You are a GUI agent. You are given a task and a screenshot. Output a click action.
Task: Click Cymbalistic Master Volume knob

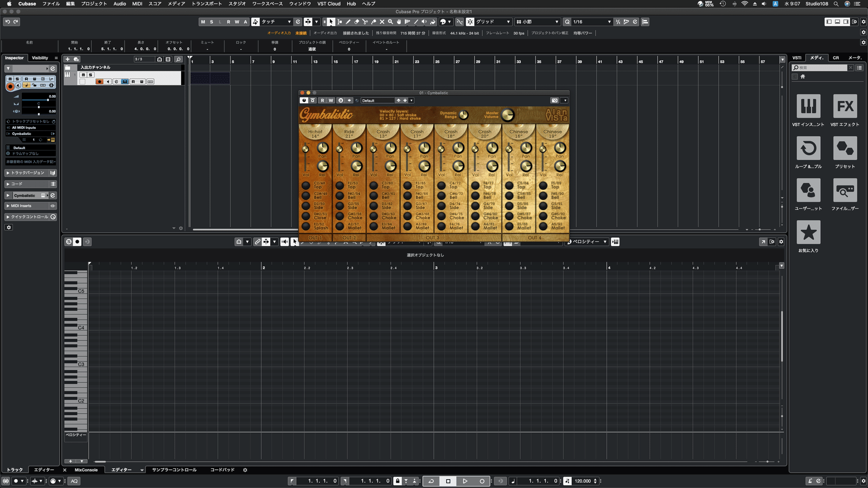tap(508, 115)
